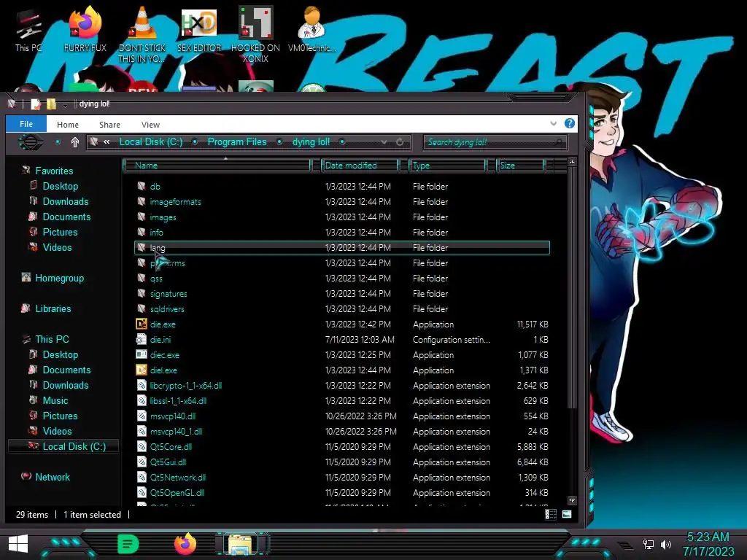This screenshot has height=560, width=747.
Task: Switch to the View ribbon tab
Action: point(150,125)
